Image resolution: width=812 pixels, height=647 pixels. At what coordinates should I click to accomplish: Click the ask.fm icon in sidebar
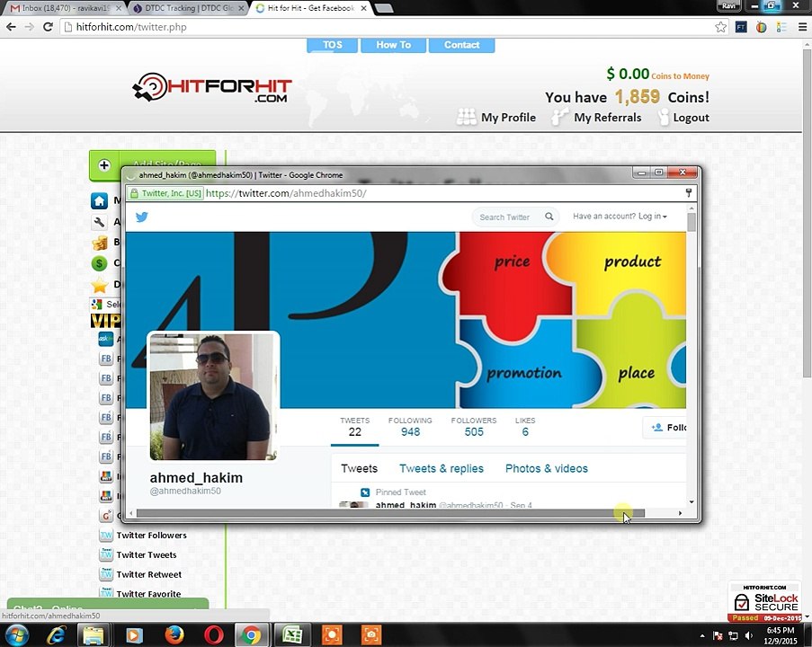click(105, 339)
